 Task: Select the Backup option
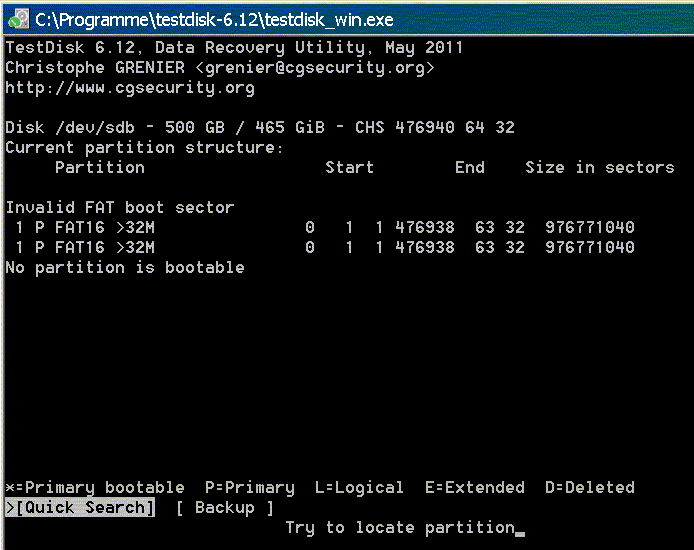225,508
